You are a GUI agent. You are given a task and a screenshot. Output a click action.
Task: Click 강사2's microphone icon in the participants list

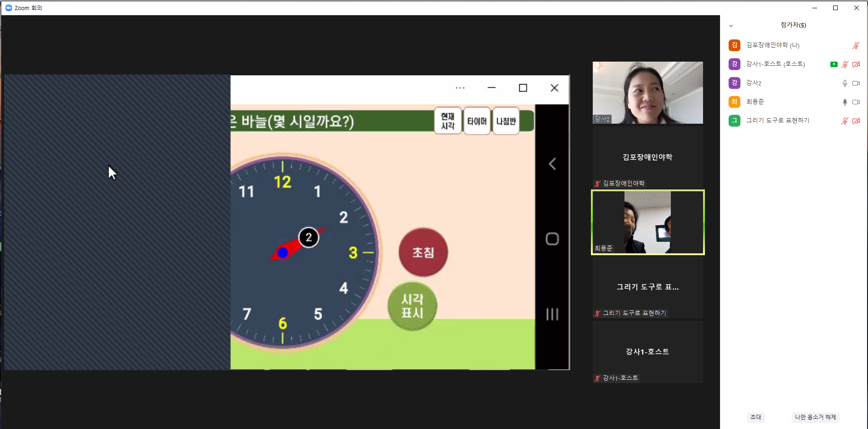pos(845,83)
